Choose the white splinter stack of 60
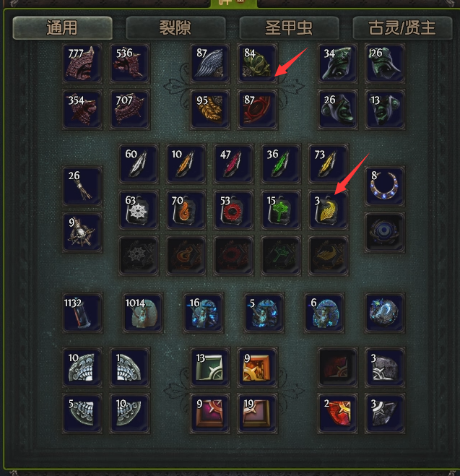 coord(139,164)
